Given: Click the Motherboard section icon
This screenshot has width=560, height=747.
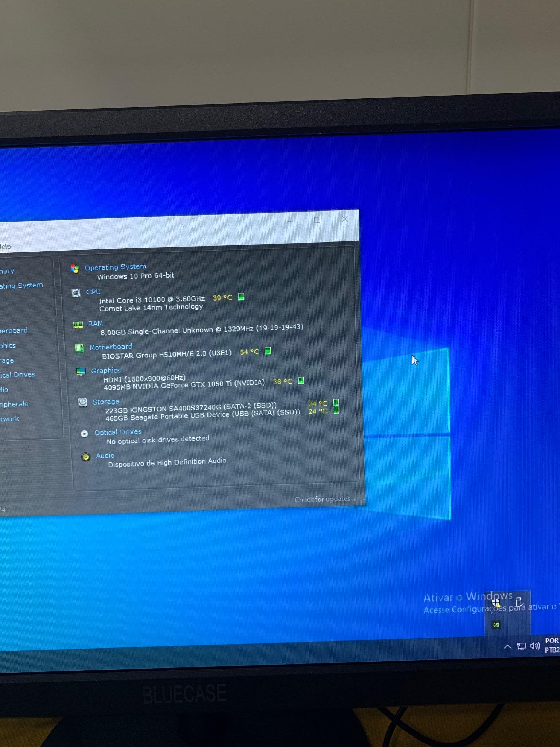Looking at the screenshot, I should tap(79, 348).
